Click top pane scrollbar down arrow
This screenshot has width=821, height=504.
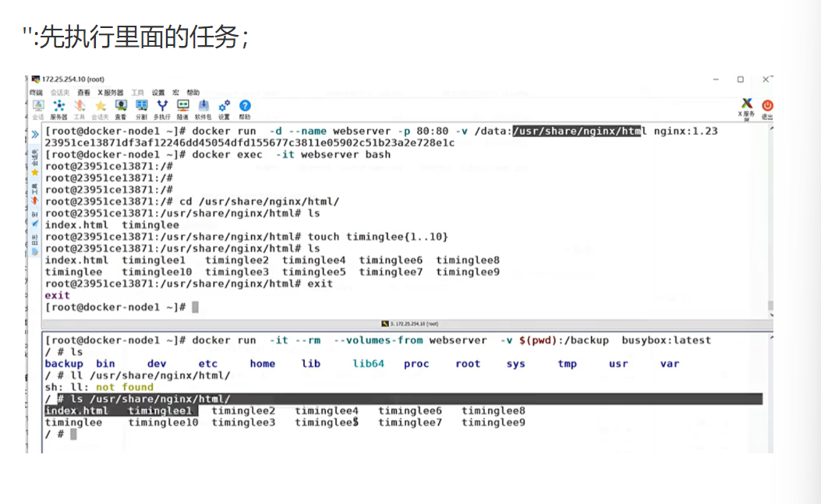(771, 315)
